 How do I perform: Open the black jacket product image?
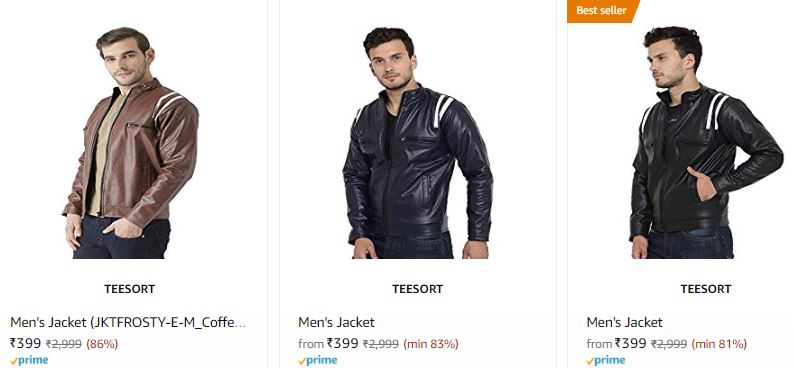(706, 143)
